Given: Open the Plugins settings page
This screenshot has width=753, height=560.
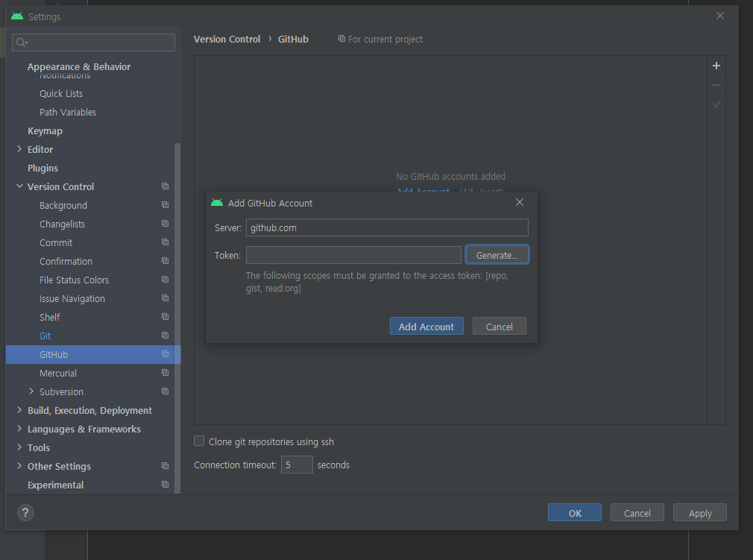Looking at the screenshot, I should pos(42,168).
